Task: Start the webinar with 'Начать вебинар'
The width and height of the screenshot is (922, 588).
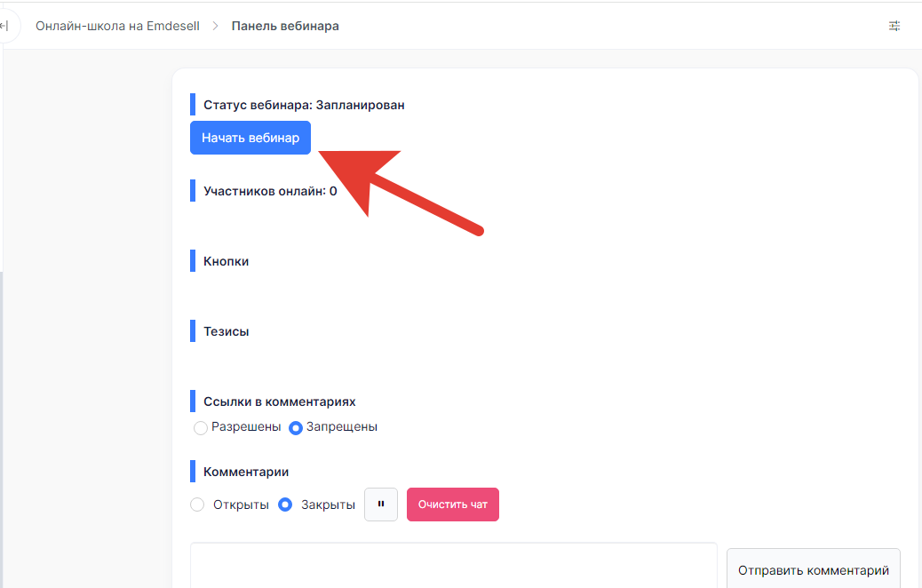Action: tap(250, 138)
